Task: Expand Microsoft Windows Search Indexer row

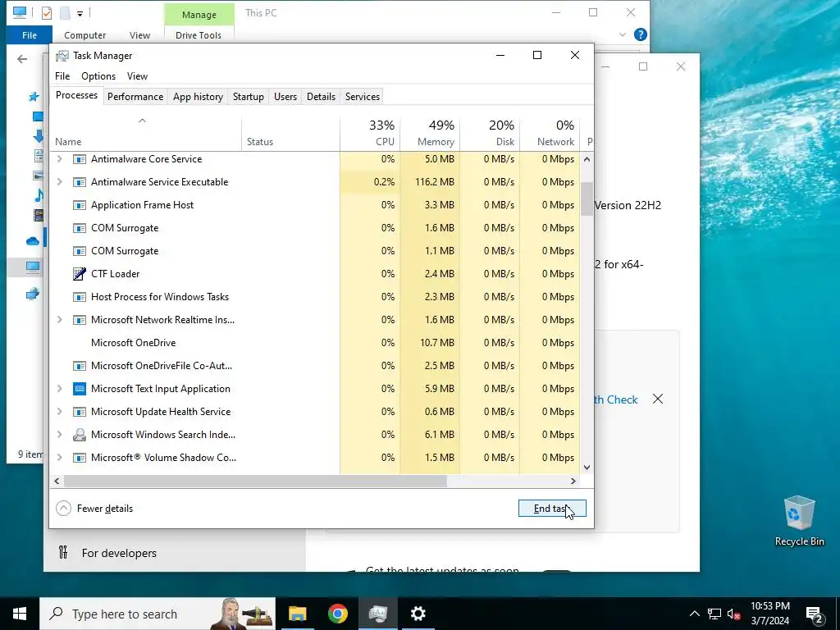Action: 59,435
